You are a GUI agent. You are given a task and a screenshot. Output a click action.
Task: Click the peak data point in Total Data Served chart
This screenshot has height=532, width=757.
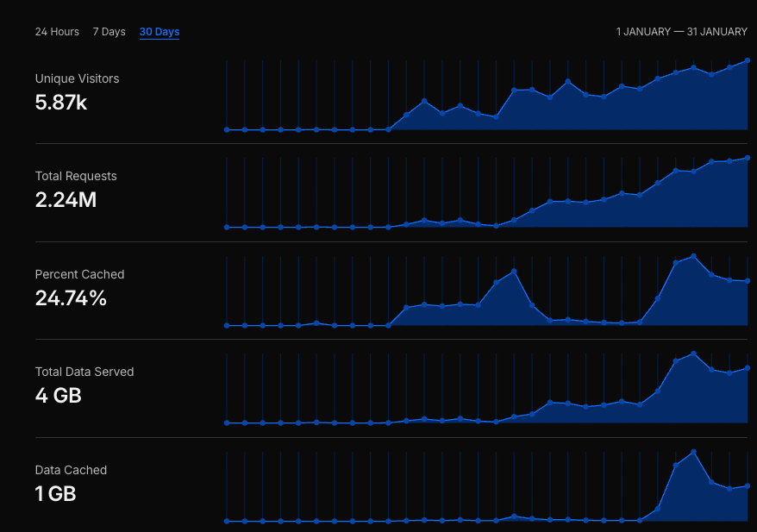(693, 354)
